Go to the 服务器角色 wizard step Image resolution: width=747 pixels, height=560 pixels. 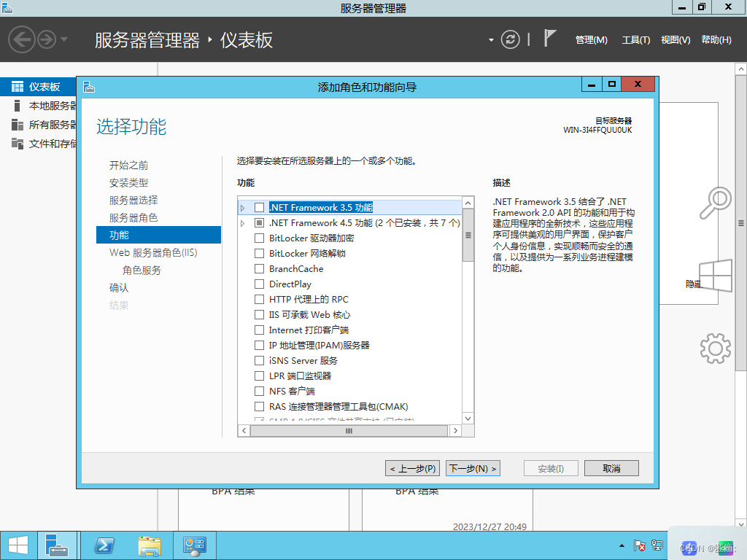point(133,217)
